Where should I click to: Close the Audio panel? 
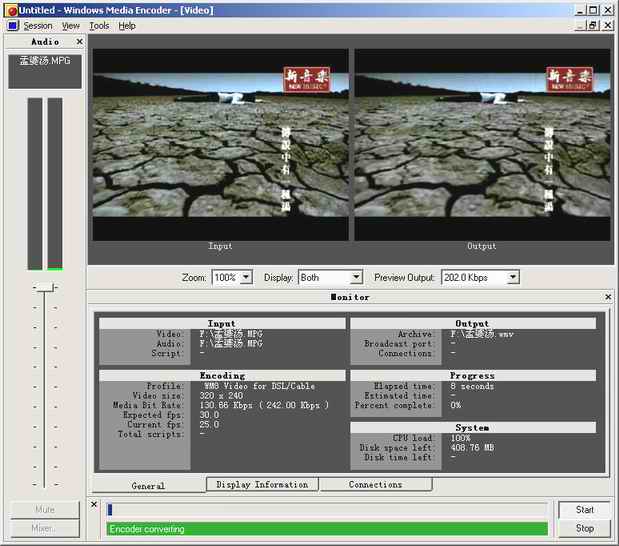tap(78, 42)
